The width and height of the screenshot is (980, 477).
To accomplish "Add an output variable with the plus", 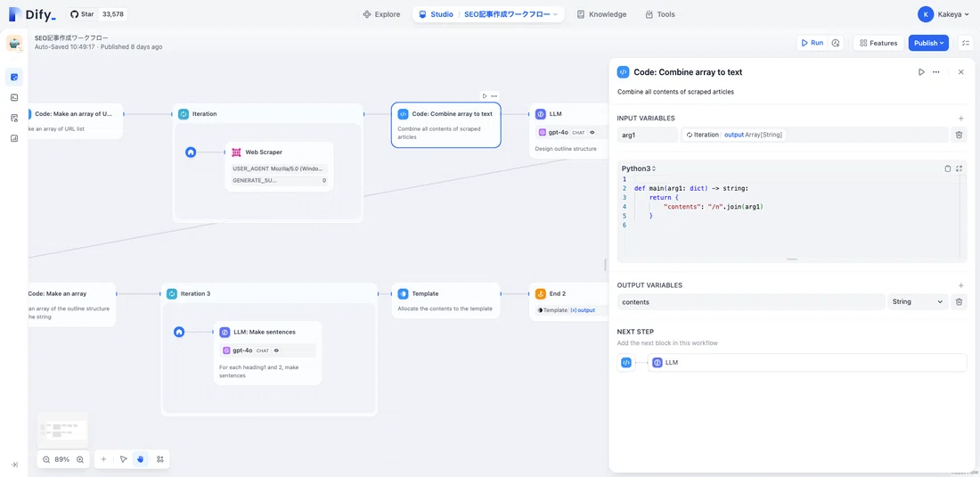I will click(960, 285).
